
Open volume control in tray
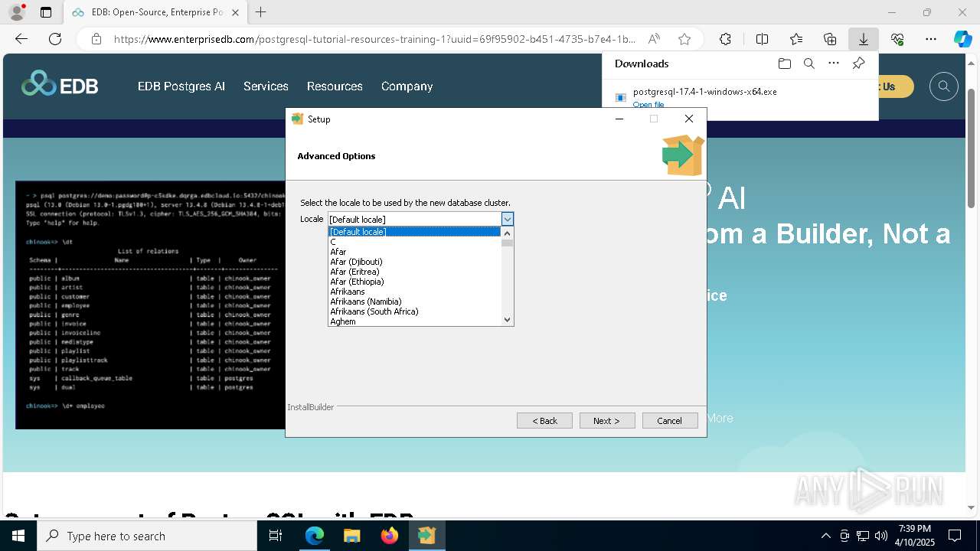coord(880,536)
